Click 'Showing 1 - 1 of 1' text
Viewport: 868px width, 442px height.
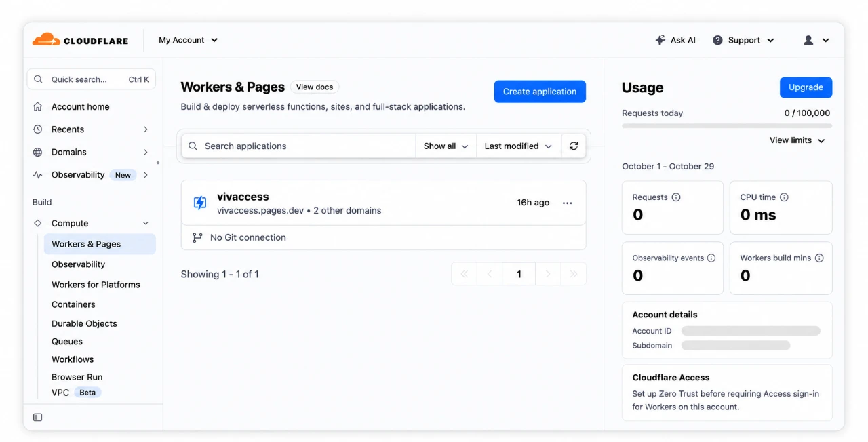point(220,274)
